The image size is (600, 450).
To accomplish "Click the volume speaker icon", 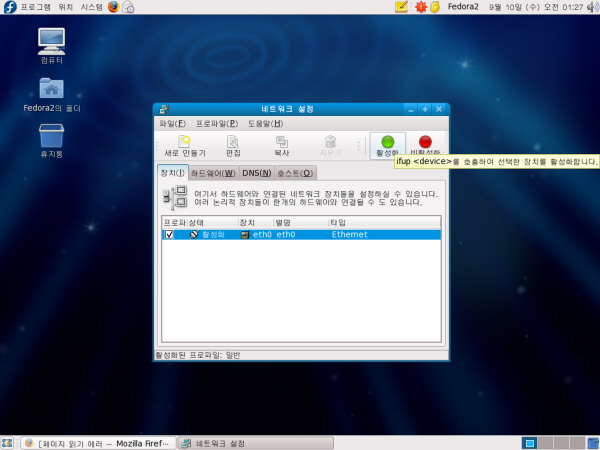I will 593,7.
